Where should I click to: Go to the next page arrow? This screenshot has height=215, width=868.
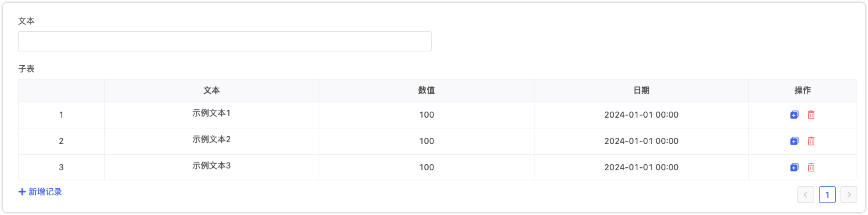pyautogui.click(x=849, y=195)
